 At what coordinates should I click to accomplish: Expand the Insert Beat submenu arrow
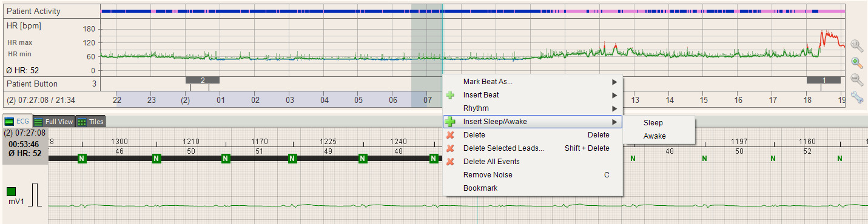(x=614, y=95)
